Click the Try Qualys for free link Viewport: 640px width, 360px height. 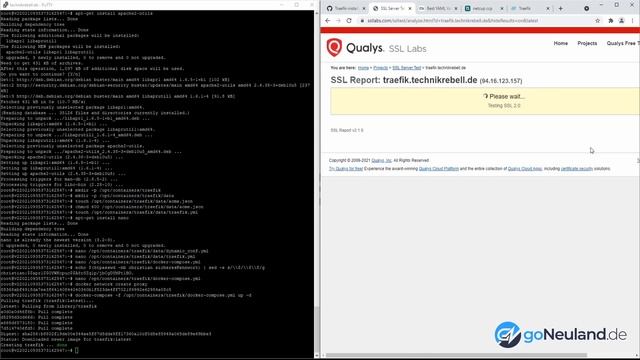click(346, 169)
